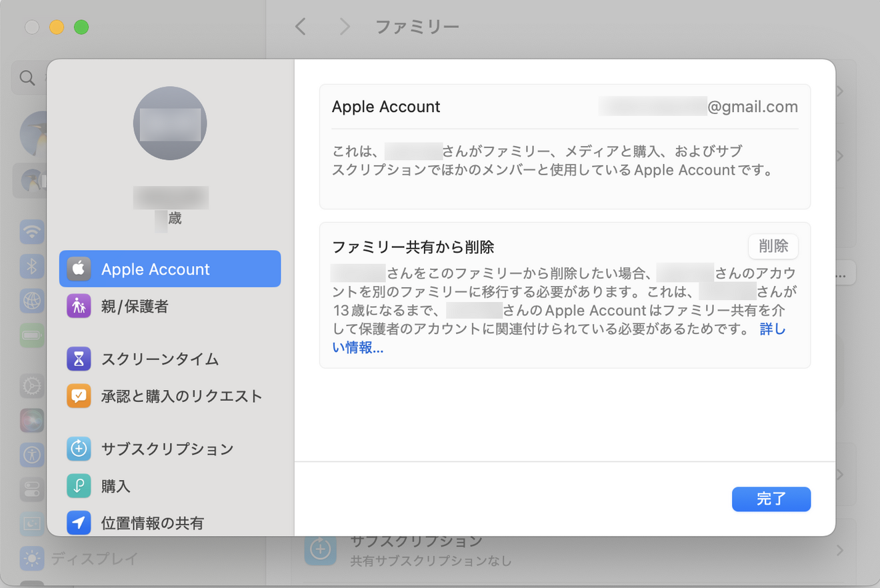
Task: Click the Apple Account header label
Action: 386,107
